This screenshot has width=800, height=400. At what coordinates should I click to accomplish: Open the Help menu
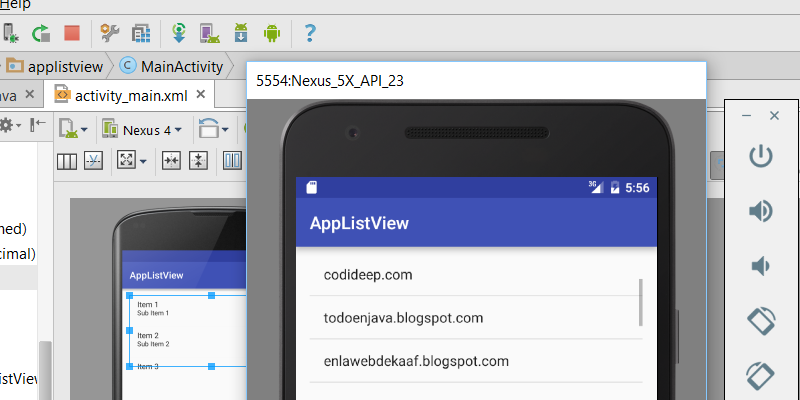point(15,4)
